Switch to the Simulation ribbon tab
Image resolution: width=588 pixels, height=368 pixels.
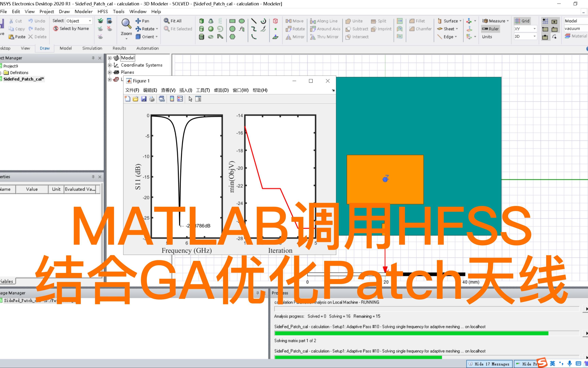[x=92, y=48]
